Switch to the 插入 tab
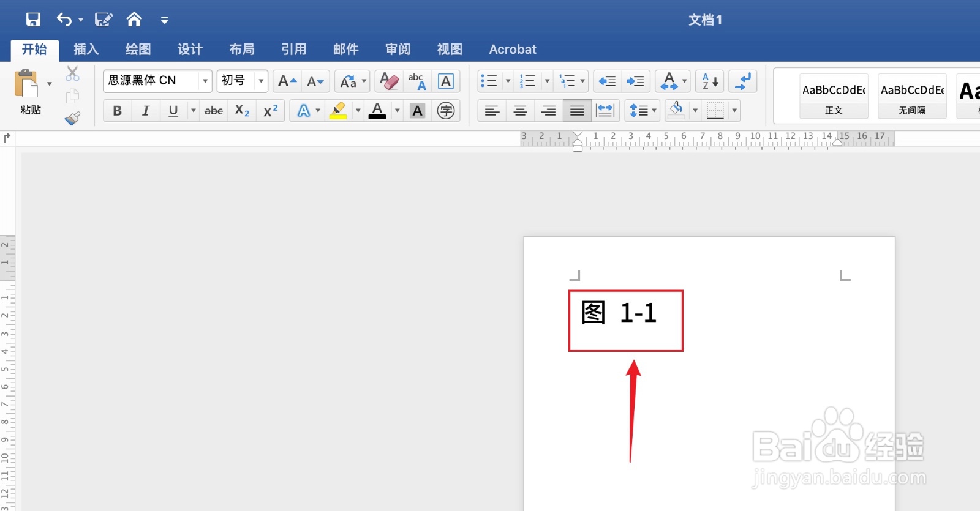Screen dimensions: 980x511 (x=86, y=49)
